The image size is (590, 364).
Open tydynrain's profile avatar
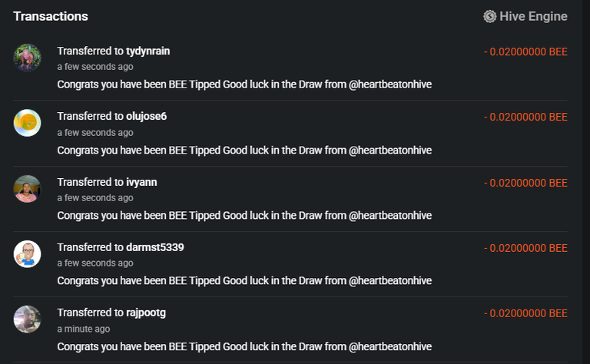point(28,58)
